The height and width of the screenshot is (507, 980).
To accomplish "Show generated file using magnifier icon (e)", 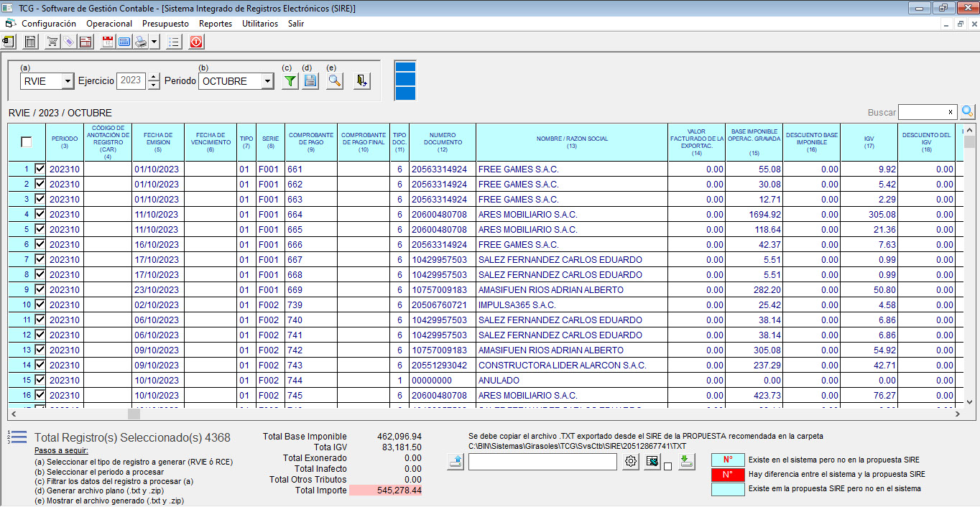I will [x=334, y=81].
